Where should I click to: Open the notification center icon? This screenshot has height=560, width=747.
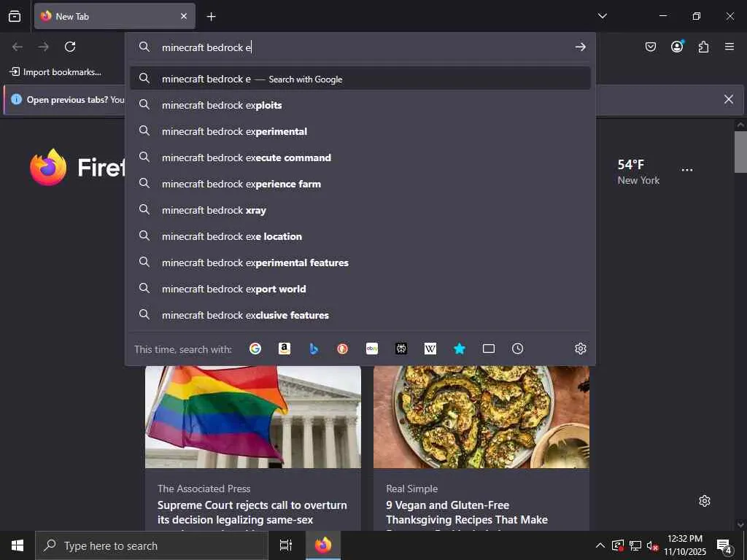coord(724,545)
